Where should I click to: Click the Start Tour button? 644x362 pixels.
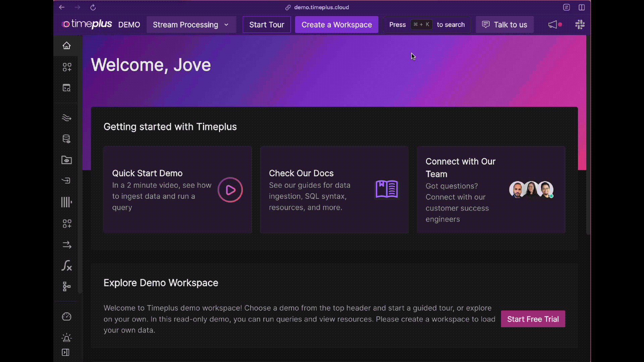(x=267, y=24)
